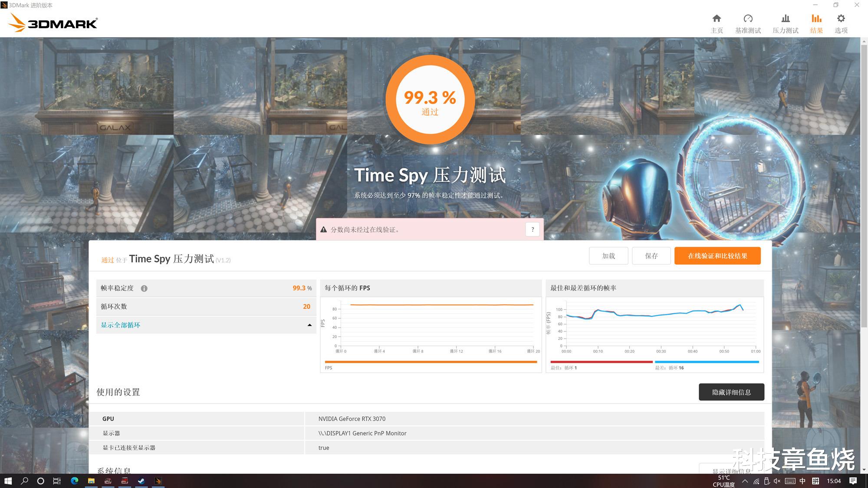Click the page vertical scrollbar thumb
Image resolution: width=868 pixels, height=488 pixels.
864,187
